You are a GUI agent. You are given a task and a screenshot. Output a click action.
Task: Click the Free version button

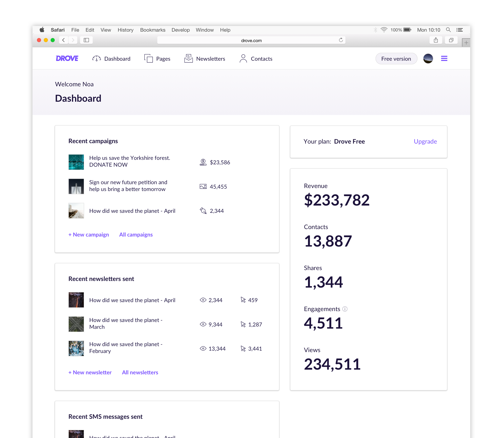(x=396, y=59)
